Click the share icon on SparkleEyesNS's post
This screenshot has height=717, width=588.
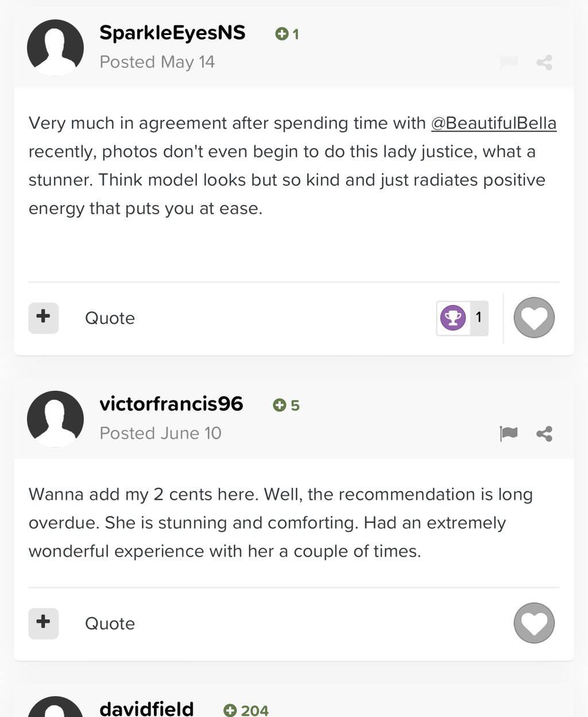pos(544,62)
